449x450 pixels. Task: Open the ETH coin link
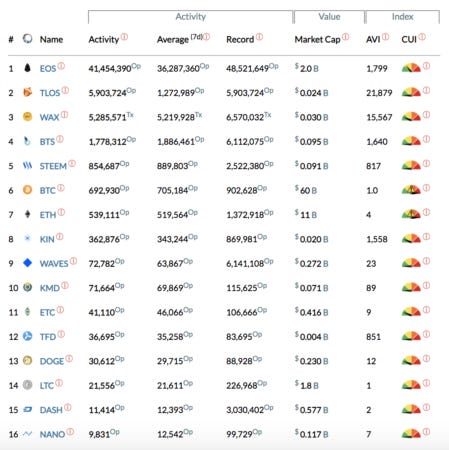[x=48, y=215]
